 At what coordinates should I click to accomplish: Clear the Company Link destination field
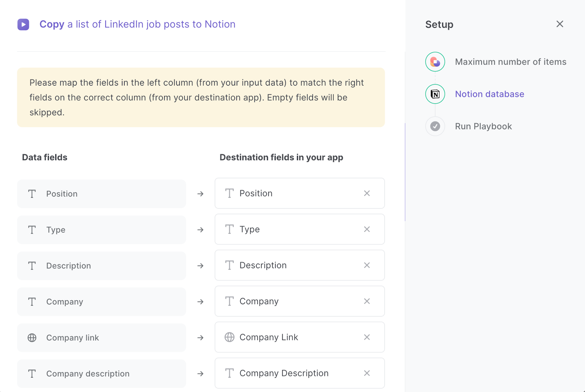pyautogui.click(x=367, y=337)
